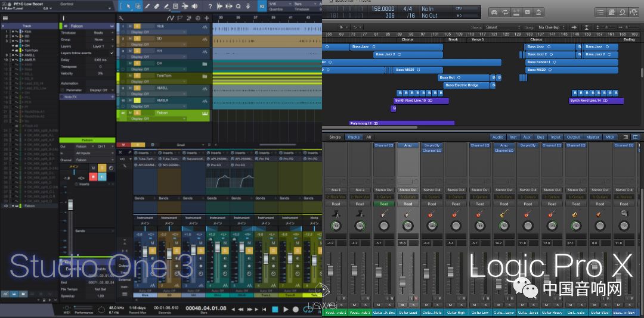
Task: Toggle Audio filter in Logic mixer
Action: (x=497, y=137)
